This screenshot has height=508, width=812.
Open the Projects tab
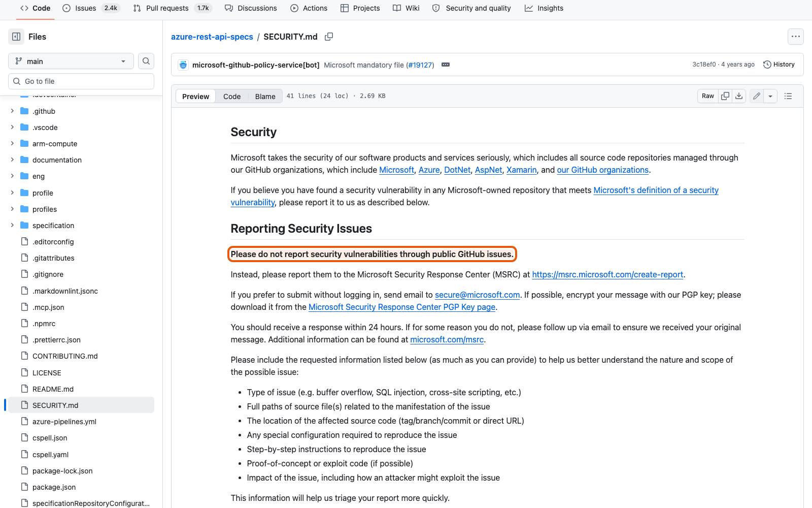pyautogui.click(x=360, y=8)
